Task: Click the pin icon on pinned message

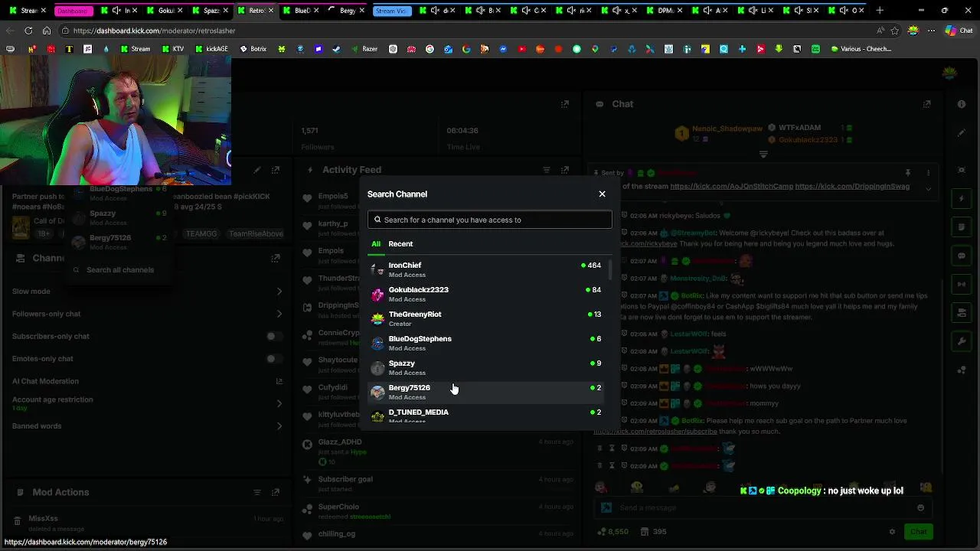Action: [908, 173]
